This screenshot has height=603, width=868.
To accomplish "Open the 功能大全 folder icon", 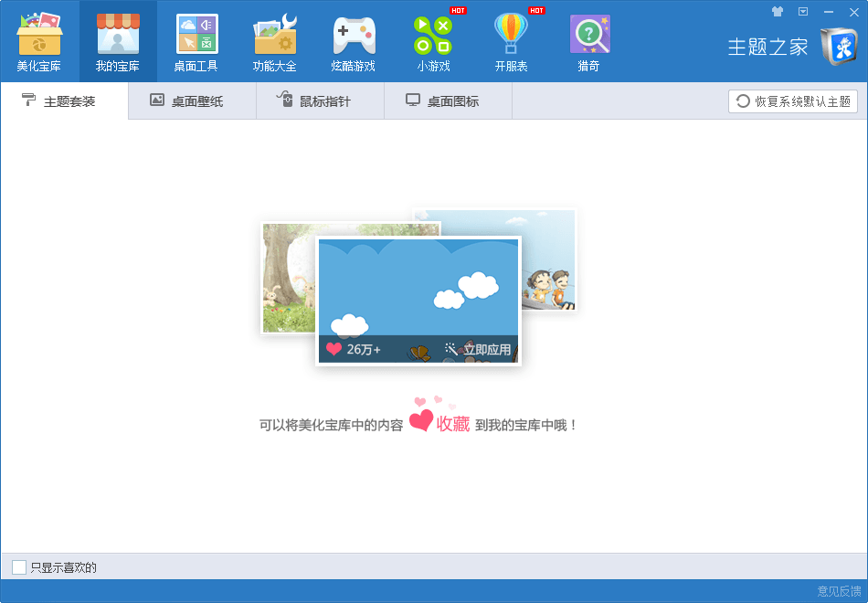I will click(275, 41).
